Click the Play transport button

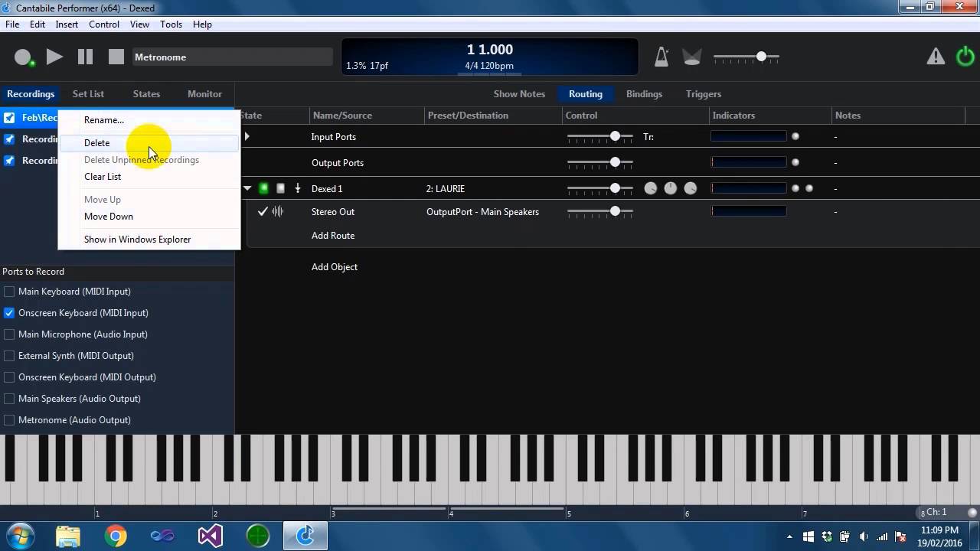[x=54, y=57]
